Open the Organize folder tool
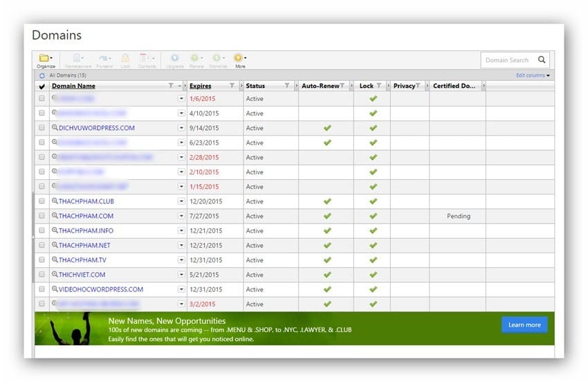Viewport: 588px width, 382px height. 46,60
